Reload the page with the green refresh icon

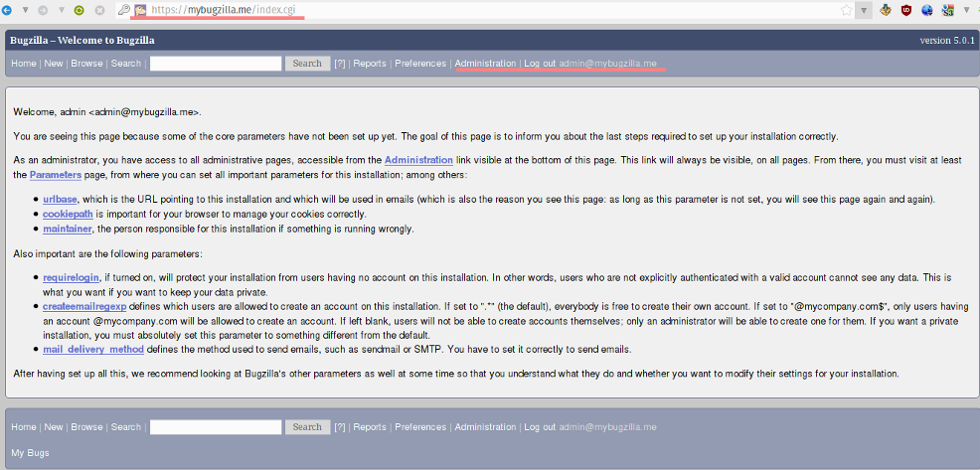[80, 10]
